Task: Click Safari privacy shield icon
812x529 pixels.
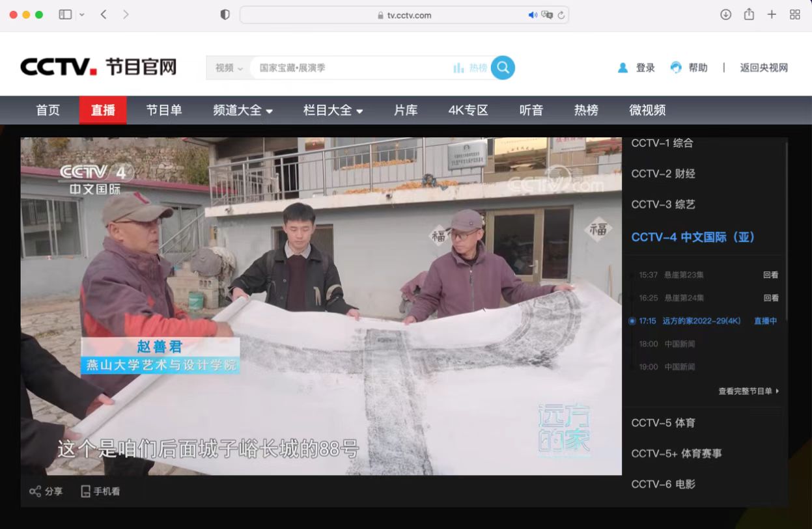Action: click(225, 15)
